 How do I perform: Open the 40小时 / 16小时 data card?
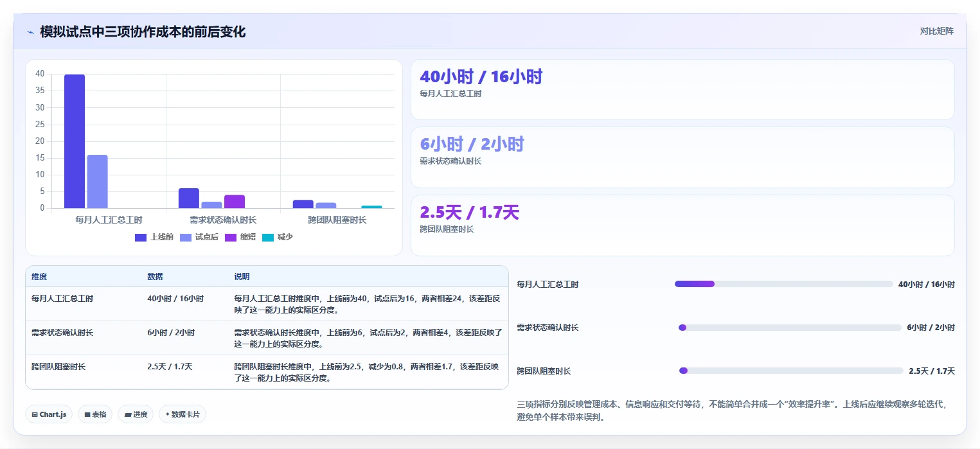682,89
